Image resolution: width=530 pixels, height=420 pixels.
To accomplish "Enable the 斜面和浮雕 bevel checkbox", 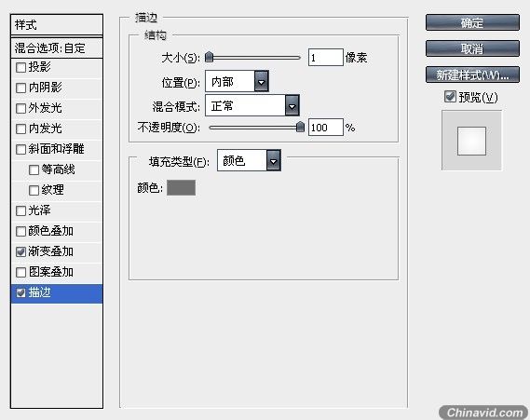I will point(20,149).
